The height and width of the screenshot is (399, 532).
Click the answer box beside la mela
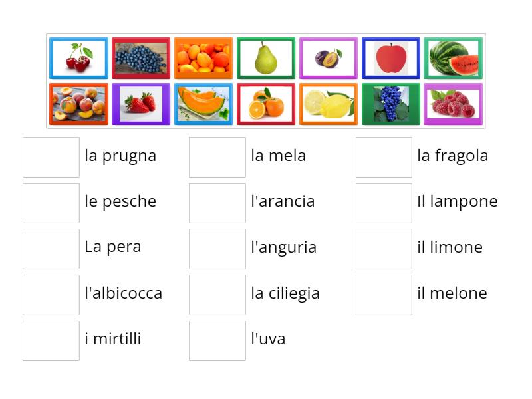tap(217, 156)
